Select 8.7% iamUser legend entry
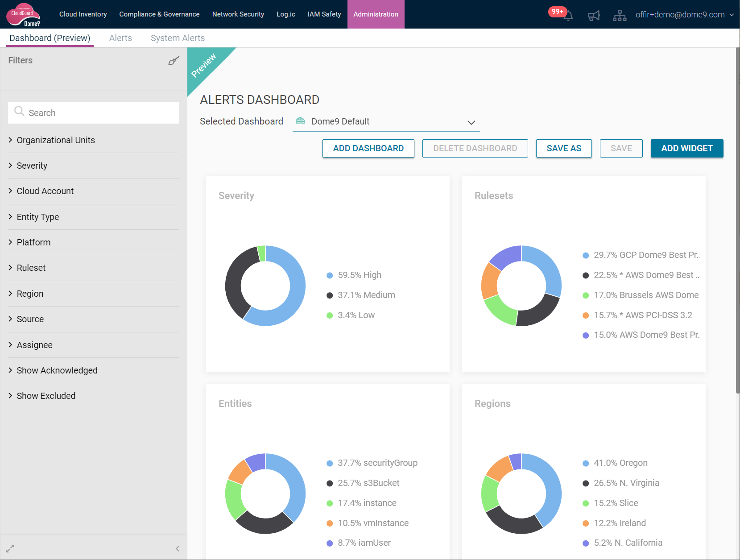 [x=359, y=543]
